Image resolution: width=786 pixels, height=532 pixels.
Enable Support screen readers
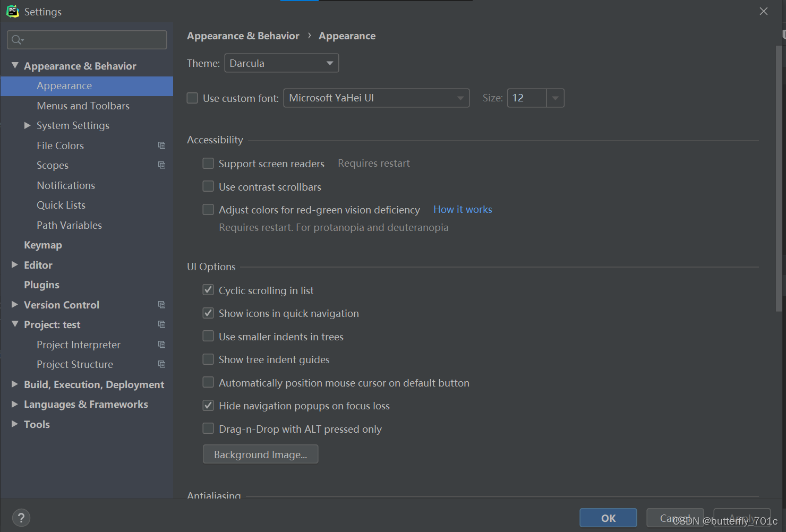coord(208,164)
